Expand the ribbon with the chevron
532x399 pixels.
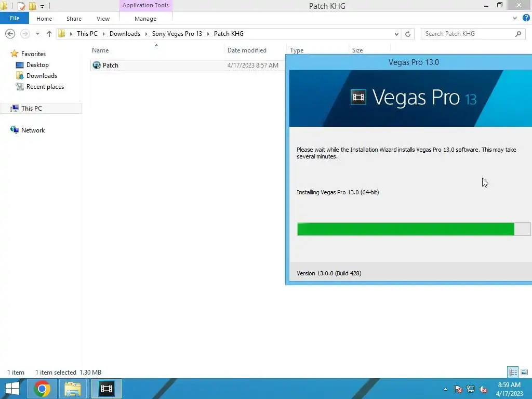click(515, 18)
